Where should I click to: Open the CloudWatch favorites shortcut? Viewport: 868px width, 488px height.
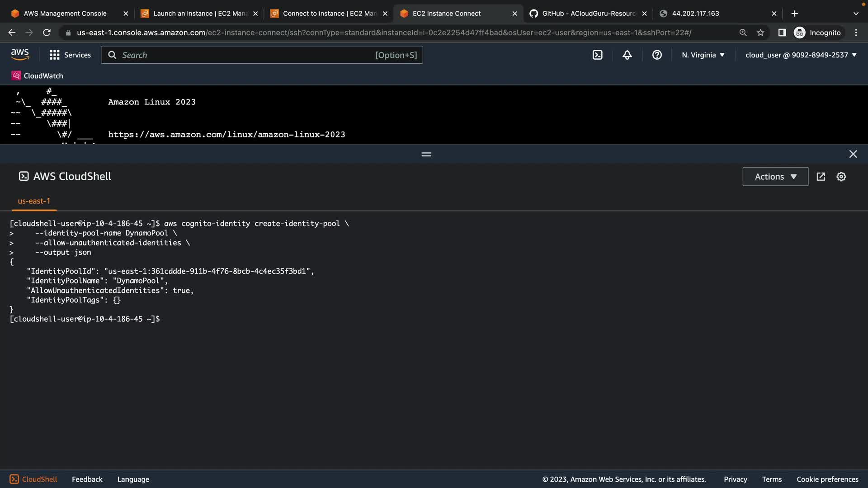(x=38, y=76)
